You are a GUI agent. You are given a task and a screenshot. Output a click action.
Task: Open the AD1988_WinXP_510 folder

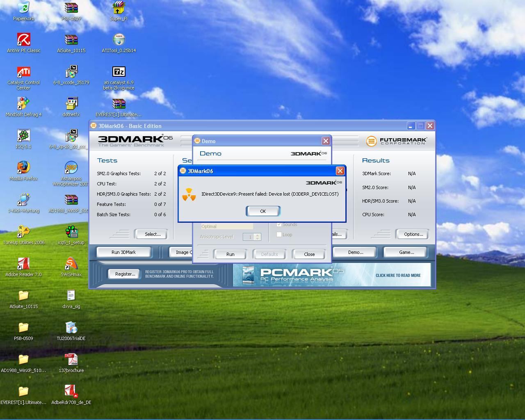pyautogui.click(x=24, y=360)
